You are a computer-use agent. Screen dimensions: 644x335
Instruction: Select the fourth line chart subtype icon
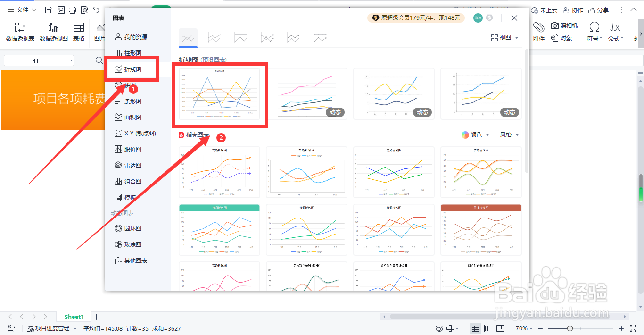click(267, 38)
